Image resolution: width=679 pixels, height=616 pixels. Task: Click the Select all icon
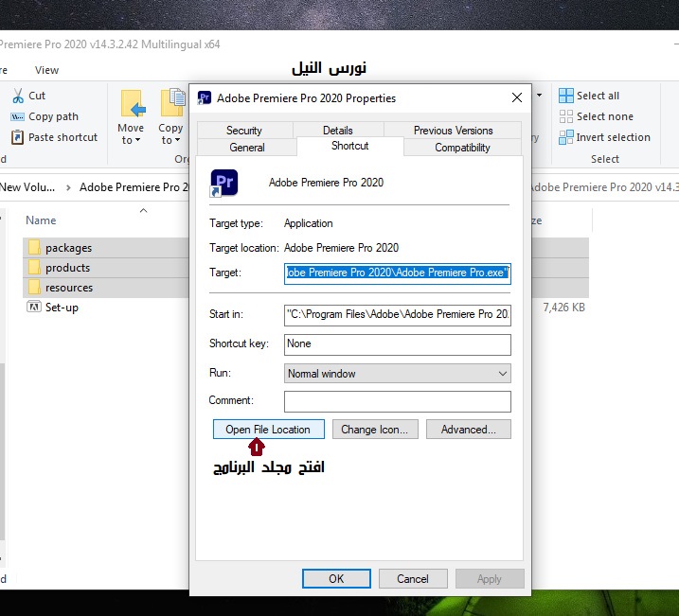click(566, 96)
